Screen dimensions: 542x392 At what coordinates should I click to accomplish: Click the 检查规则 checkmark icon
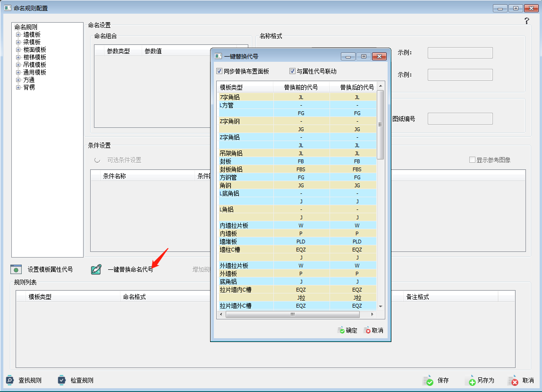pos(62,380)
